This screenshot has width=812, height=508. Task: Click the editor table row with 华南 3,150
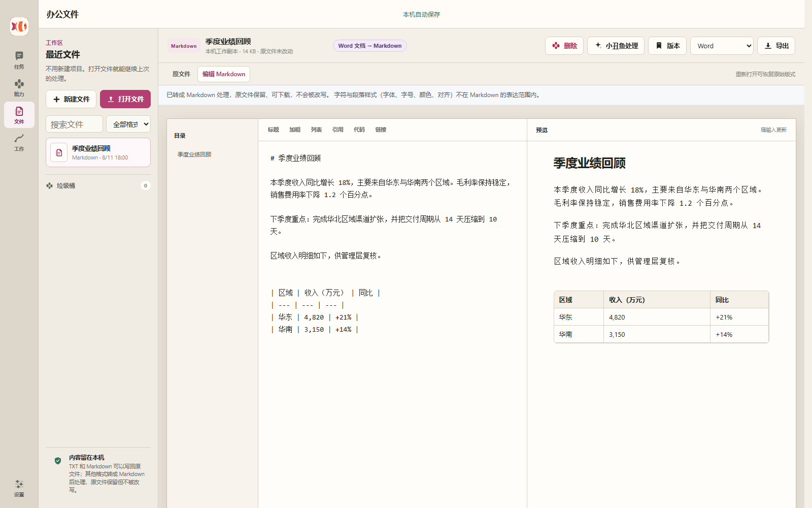point(315,329)
